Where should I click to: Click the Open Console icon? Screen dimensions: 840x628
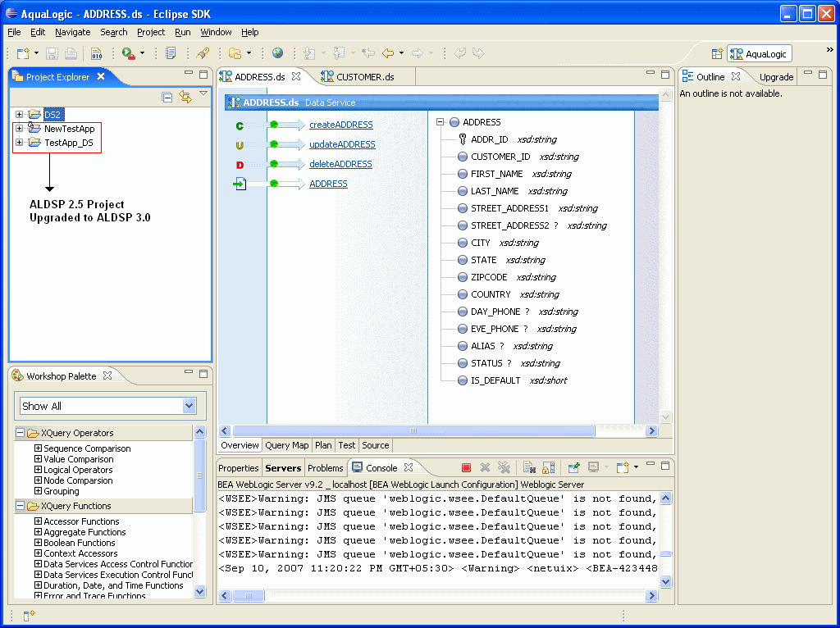coord(623,468)
